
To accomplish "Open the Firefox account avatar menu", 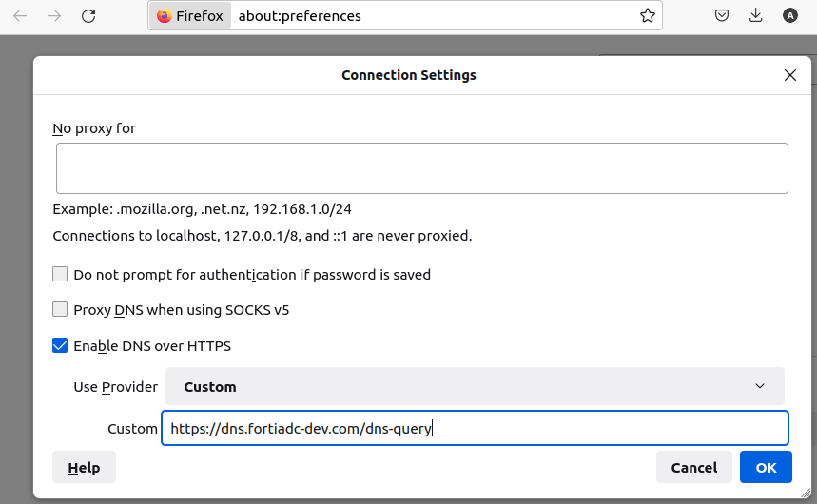I will click(790, 16).
